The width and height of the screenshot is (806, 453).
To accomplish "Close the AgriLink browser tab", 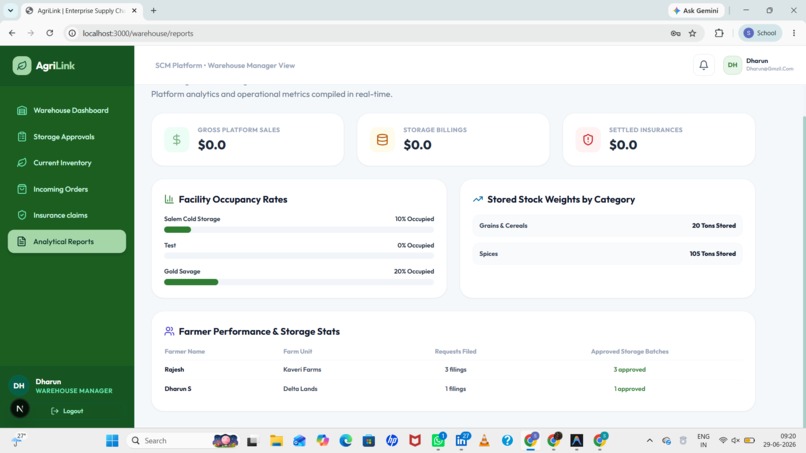I will [134, 10].
